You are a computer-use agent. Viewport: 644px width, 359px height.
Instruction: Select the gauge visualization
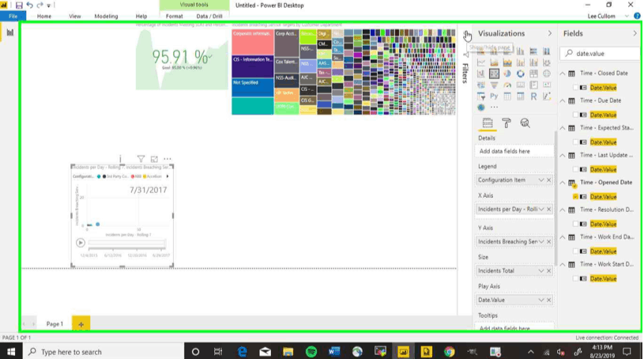click(507, 85)
